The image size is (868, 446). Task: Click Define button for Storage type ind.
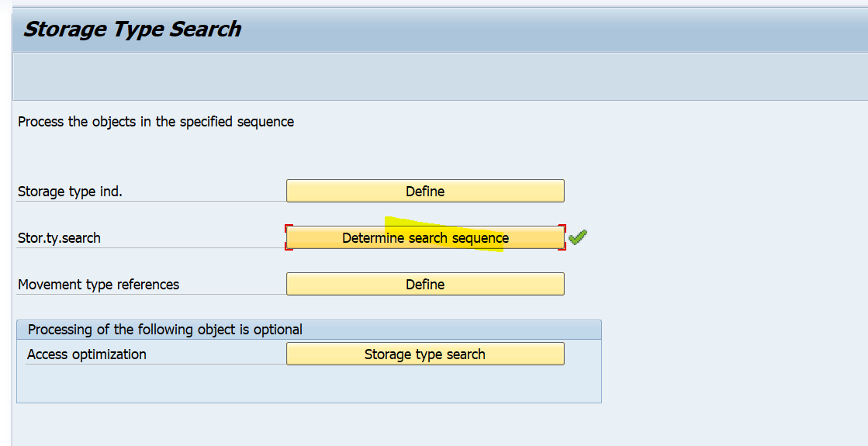[425, 191]
